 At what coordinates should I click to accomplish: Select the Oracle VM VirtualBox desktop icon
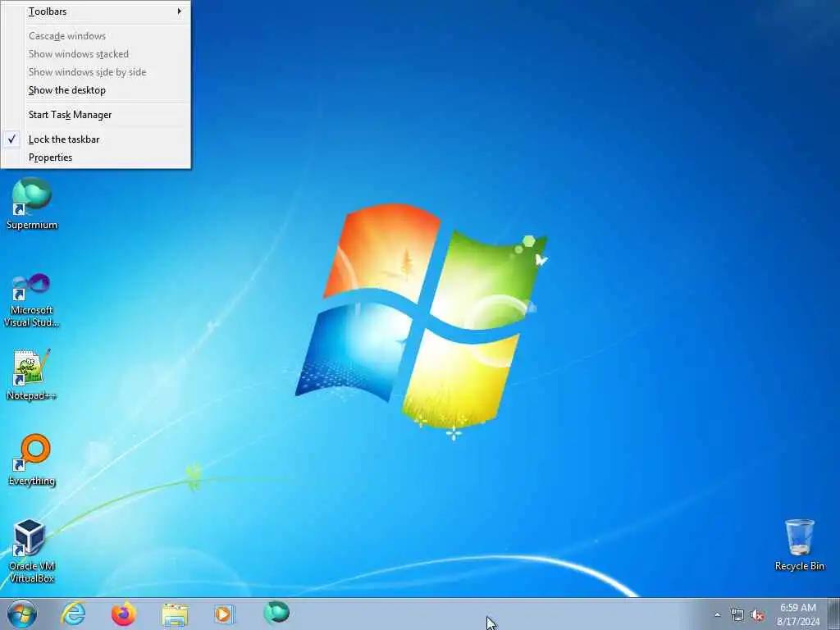click(32, 550)
